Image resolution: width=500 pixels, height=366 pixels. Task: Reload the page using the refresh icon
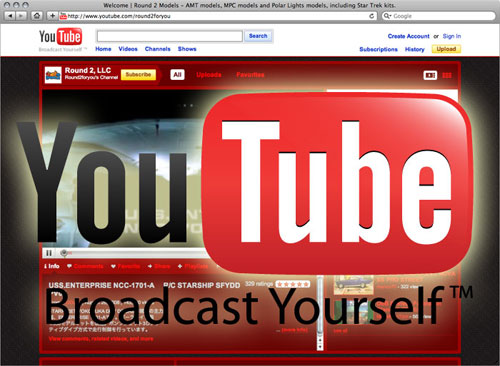click(x=372, y=16)
